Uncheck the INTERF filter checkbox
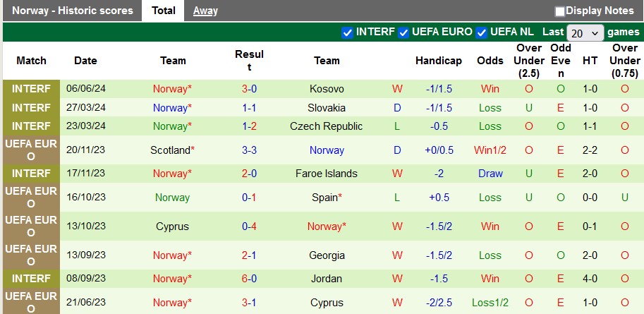Image resolution: width=644 pixels, height=314 pixels. click(347, 32)
